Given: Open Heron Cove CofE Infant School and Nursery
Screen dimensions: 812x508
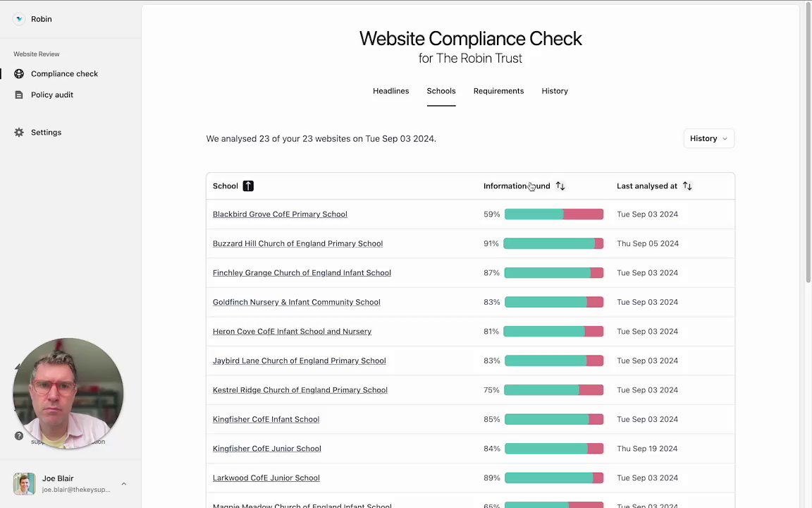Looking at the screenshot, I should [x=292, y=331].
